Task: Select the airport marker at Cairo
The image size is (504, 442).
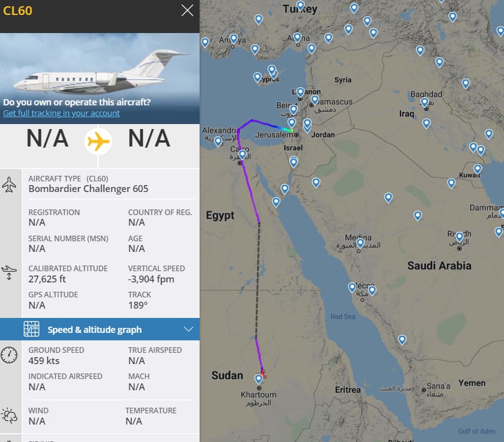Action: pyautogui.click(x=242, y=154)
